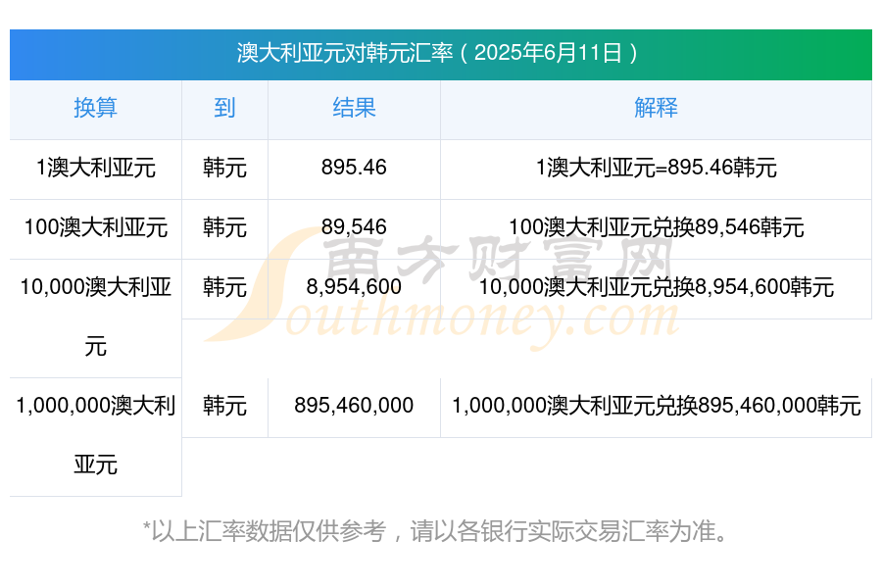Select the result value 8,954,600
Viewport: 882px width, 588px height.
click(x=354, y=286)
